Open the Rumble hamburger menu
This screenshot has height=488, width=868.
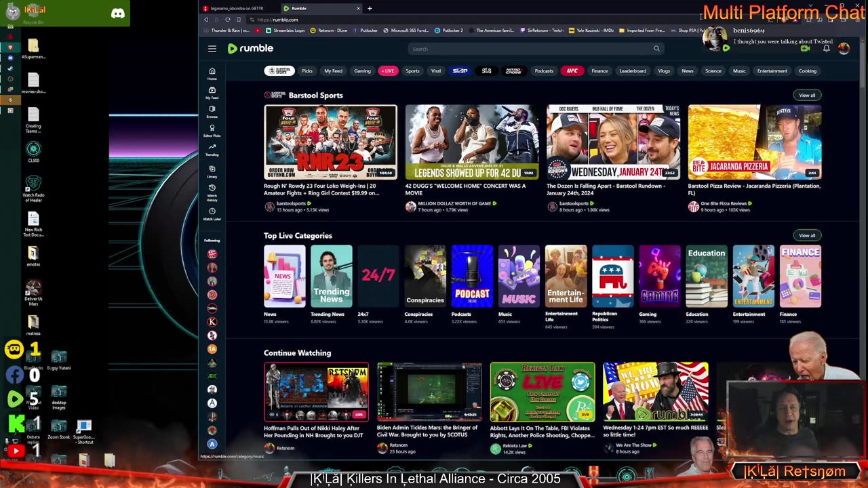click(x=212, y=49)
